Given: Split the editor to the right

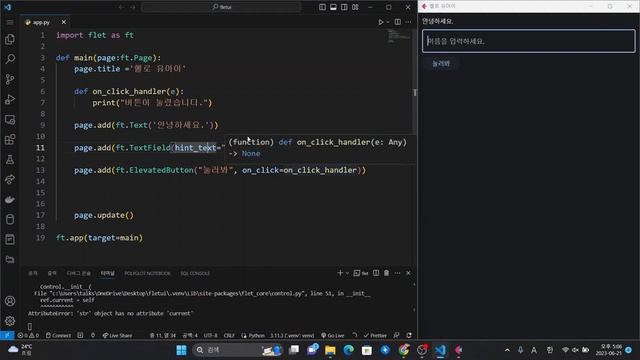Looking at the screenshot, I should [x=398, y=22].
